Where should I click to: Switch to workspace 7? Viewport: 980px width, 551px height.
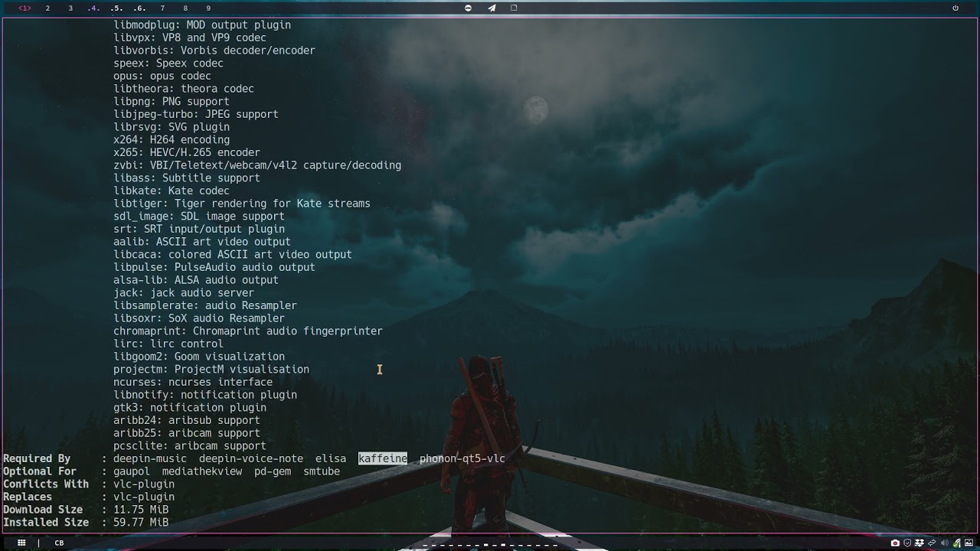(x=162, y=8)
